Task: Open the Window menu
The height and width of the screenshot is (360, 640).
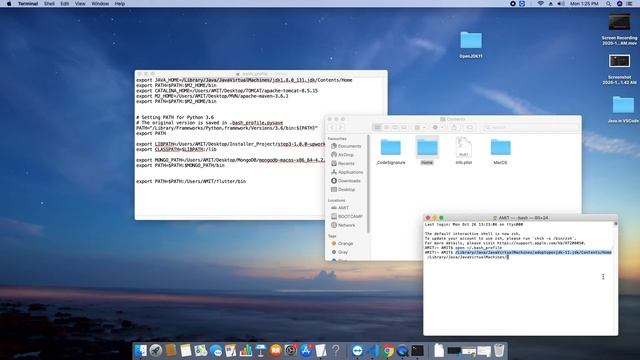Action: (100, 4)
